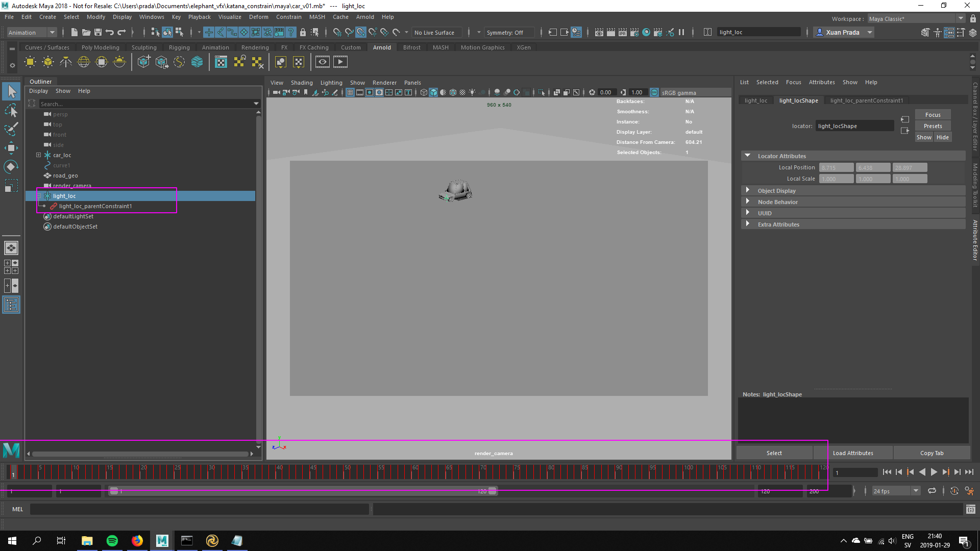Switch to the Rendering shelf tab
Viewport: 980px width, 551px height.
255,47
